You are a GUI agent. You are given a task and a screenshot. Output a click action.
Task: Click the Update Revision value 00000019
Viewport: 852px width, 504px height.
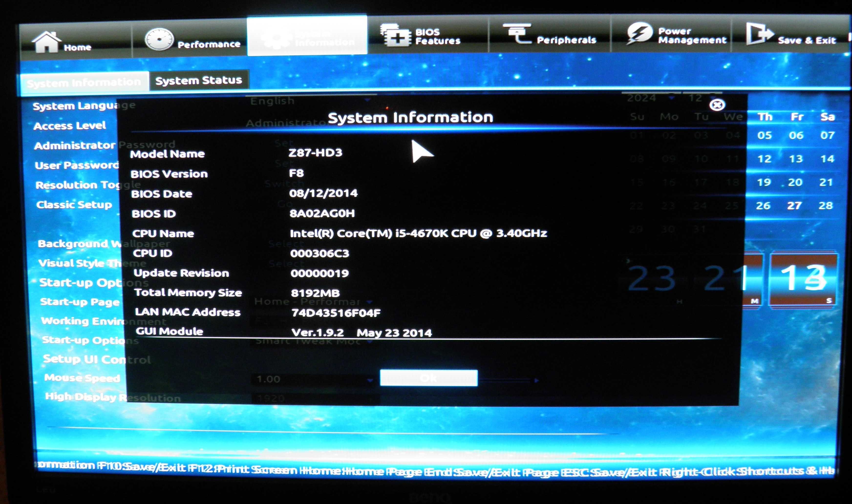coord(320,273)
